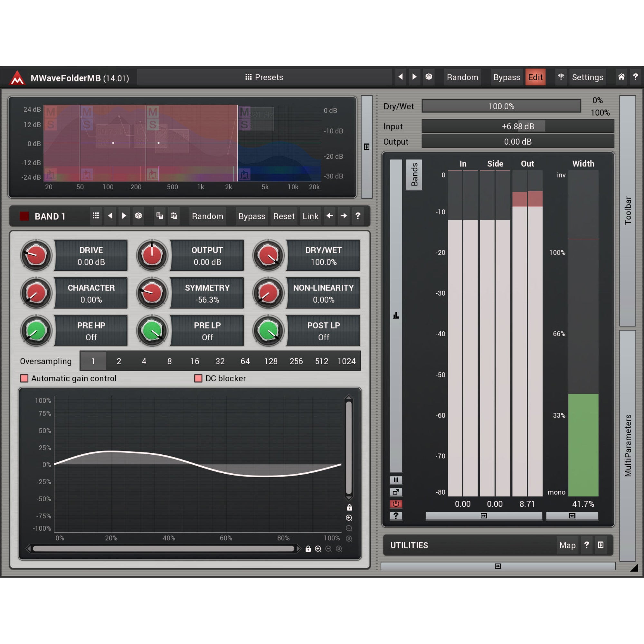Click Band 1 Random button
Viewport: 644px width, 644px height.
click(207, 216)
